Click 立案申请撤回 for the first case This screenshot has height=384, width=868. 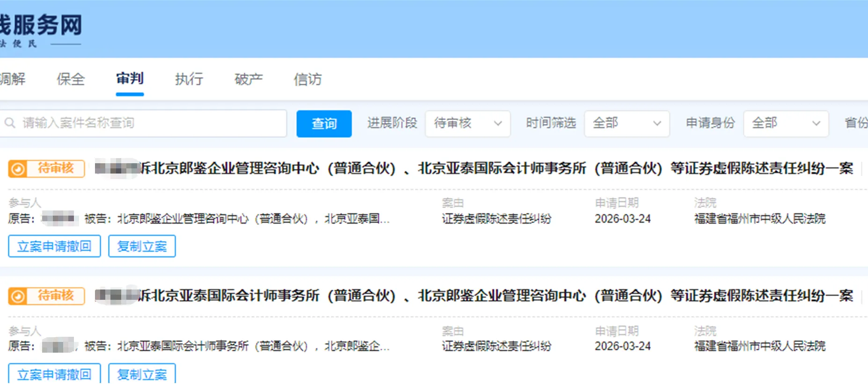point(54,246)
